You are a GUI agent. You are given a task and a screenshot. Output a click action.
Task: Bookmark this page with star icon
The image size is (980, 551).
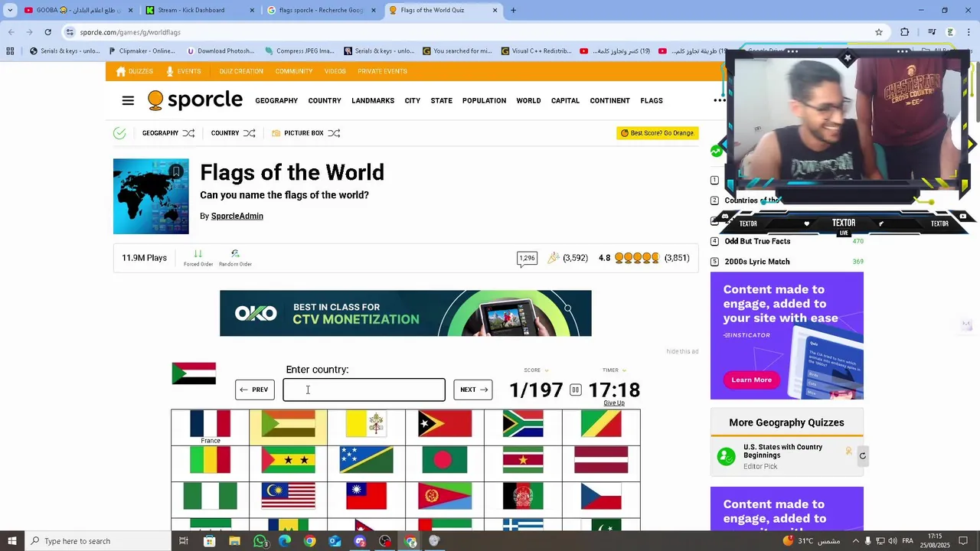(x=879, y=32)
